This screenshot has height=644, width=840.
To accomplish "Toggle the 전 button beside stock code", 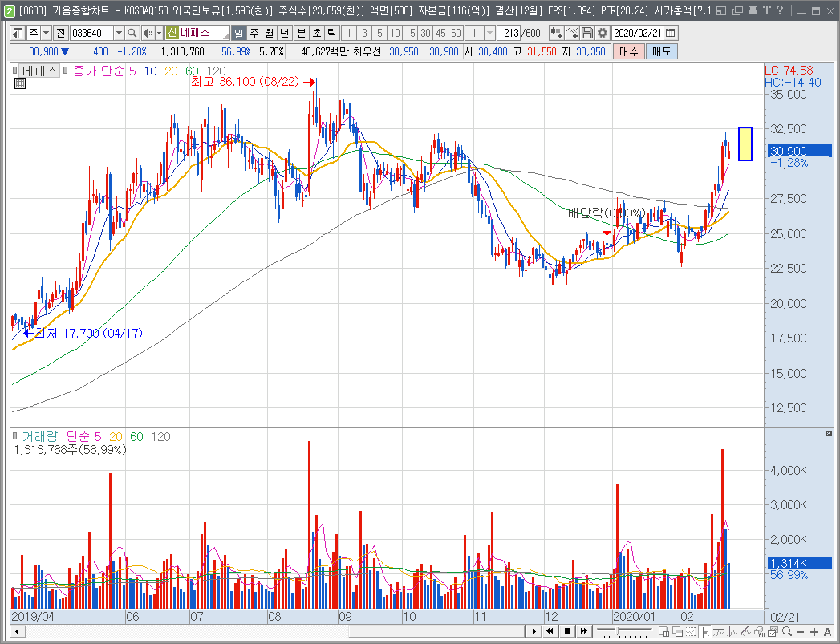I will [60, 33].
